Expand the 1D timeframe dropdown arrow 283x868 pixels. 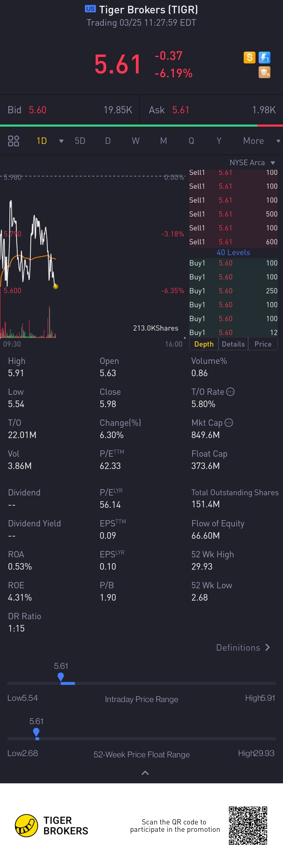61,141
